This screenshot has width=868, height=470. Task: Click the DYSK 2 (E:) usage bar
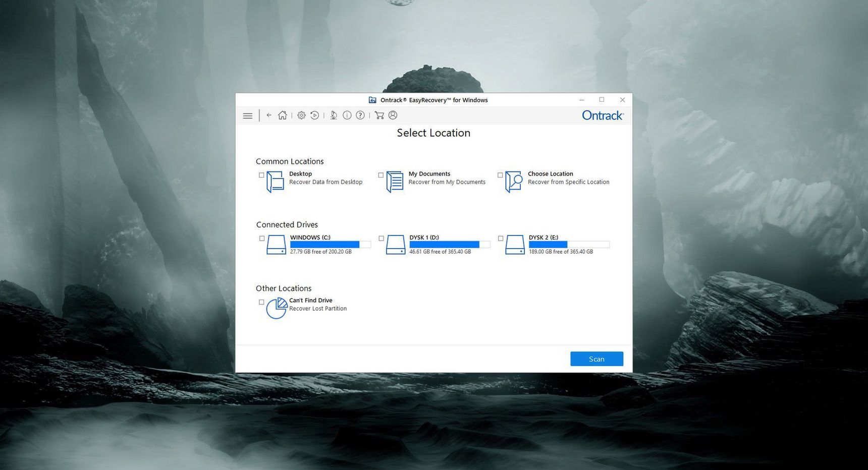569,245
